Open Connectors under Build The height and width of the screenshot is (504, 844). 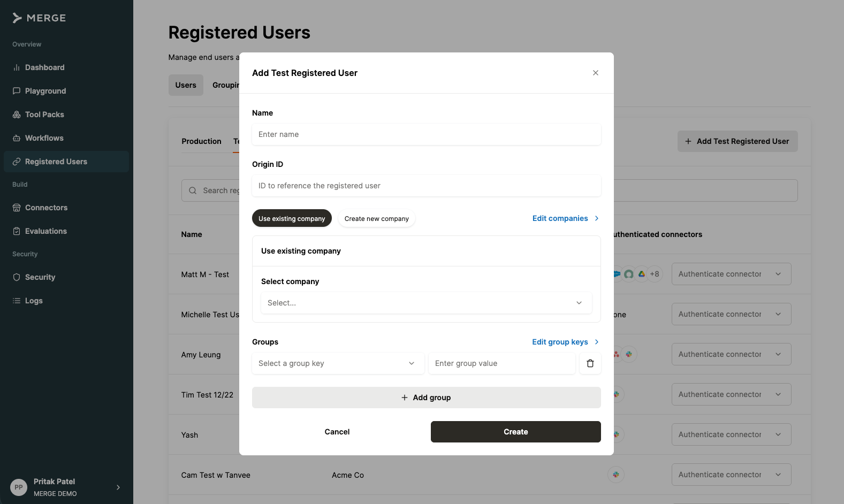coord(66,208)
